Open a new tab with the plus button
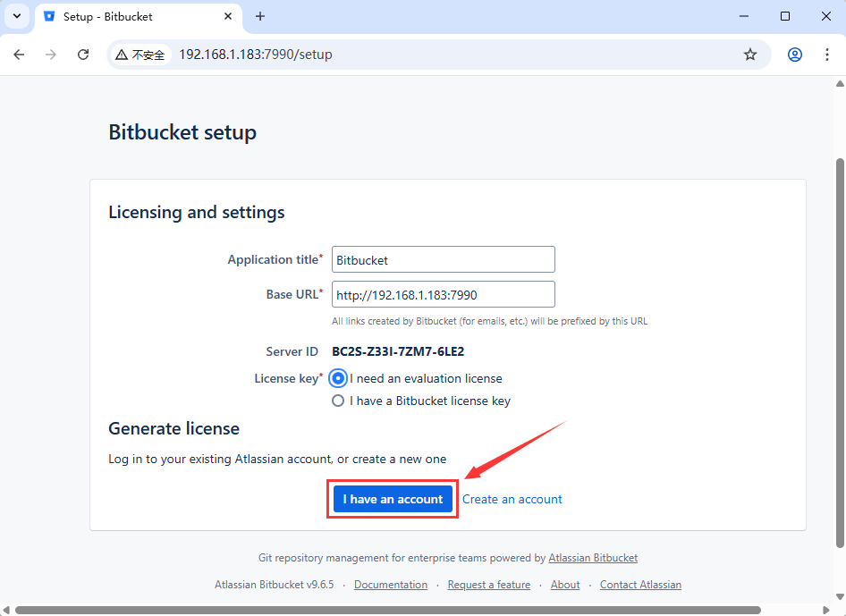This screenshot has width=846, height=616. click(x=260, y=16)
